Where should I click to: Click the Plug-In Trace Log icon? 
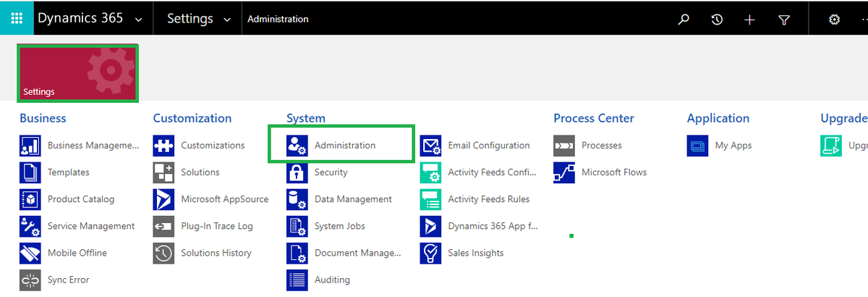[163, 226]
